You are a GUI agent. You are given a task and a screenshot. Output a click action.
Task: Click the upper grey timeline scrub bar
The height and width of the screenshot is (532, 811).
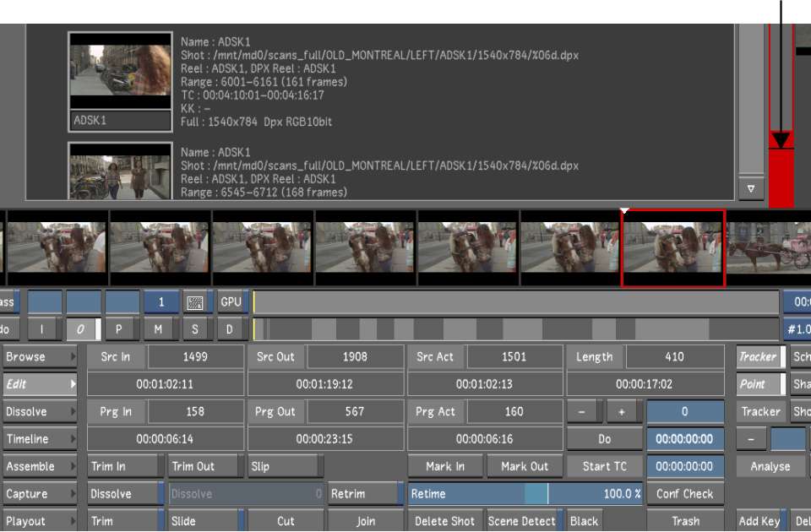(515, 302)
